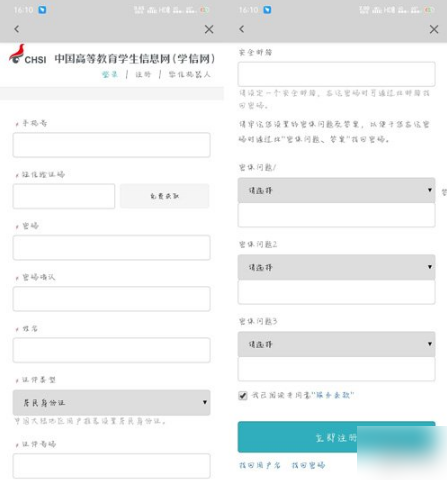Close the right screen's page with X
447x480 pixels.
[434, 29]
